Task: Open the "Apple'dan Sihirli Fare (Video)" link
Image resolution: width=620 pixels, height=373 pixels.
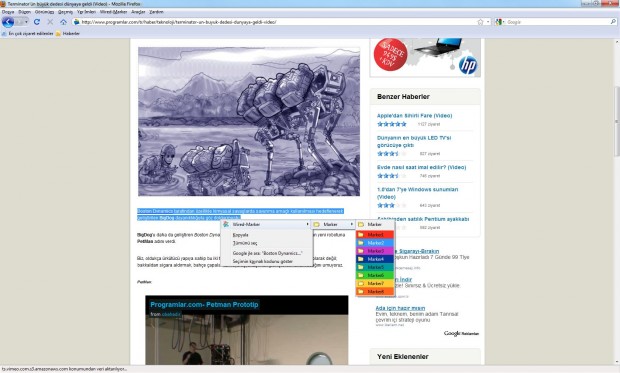Action: 414,115
